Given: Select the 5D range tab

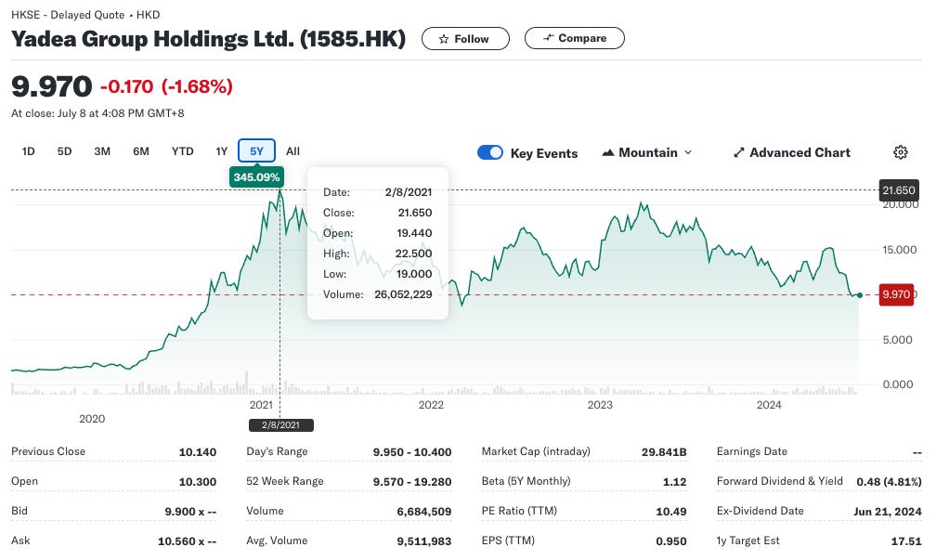Looking at the screenshot, I should 64,151.
